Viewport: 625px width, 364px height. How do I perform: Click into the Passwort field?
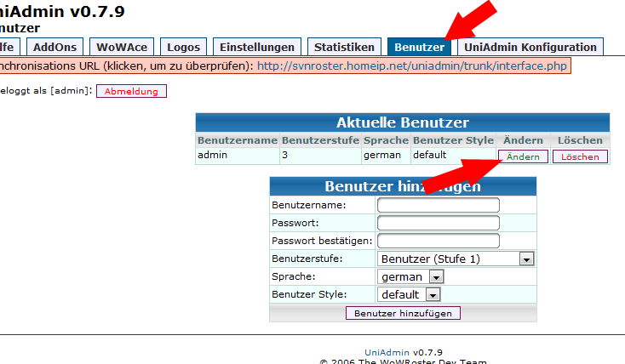click(438, 223)
